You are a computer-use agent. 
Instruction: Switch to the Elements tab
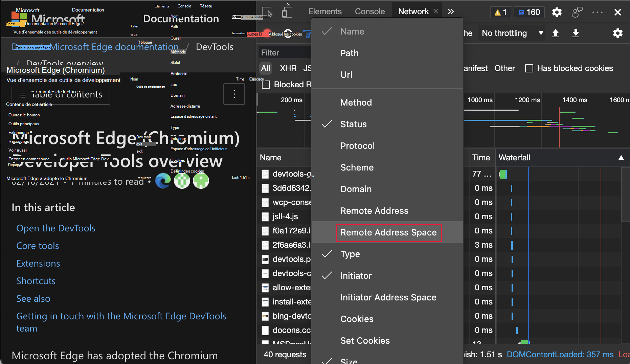click(324, 11)
